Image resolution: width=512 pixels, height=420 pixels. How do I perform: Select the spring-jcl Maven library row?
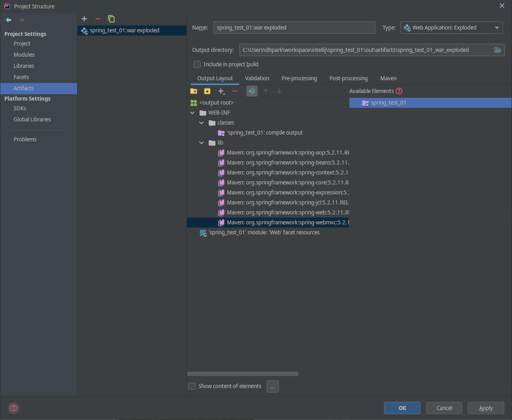pyautogui.click(x=268, y=202)
